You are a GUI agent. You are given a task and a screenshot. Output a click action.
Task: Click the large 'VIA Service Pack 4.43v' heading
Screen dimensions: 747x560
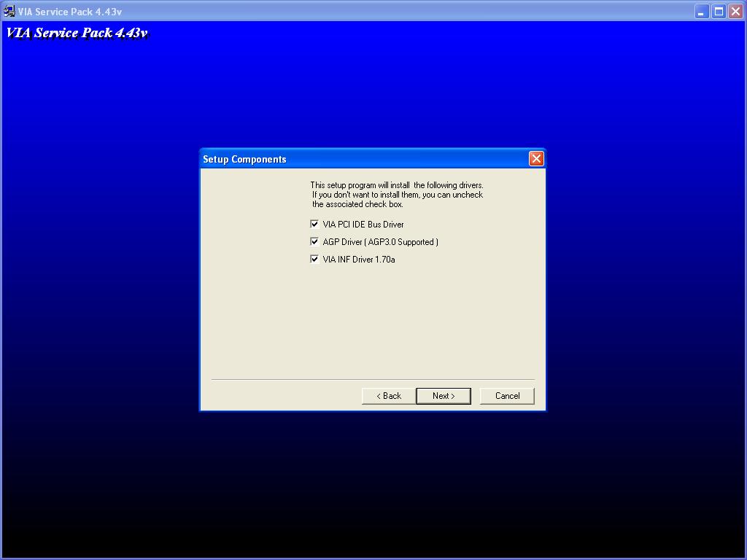(x=77, y=33)
